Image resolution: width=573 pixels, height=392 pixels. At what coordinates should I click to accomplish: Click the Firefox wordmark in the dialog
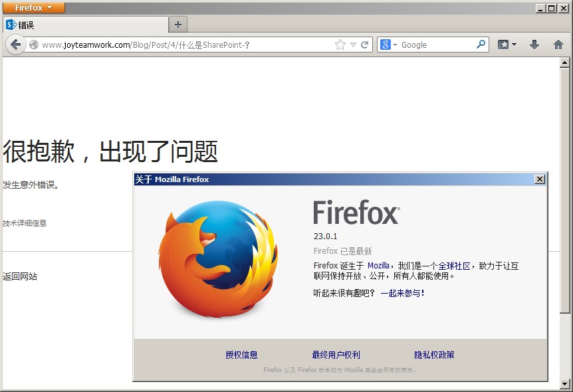356,212
